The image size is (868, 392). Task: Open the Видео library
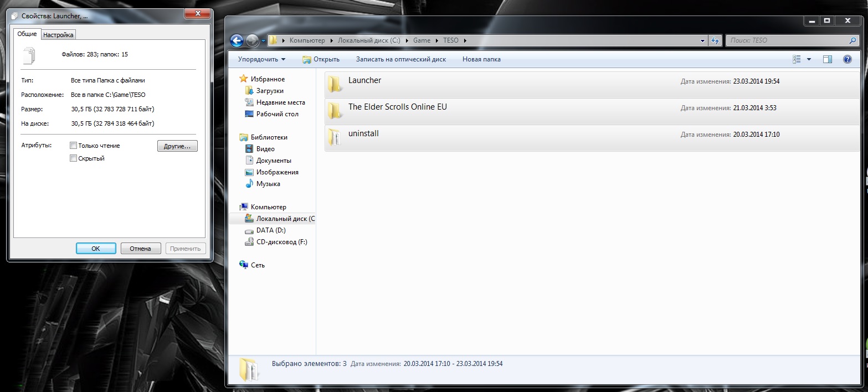click(x=265, y=149)
